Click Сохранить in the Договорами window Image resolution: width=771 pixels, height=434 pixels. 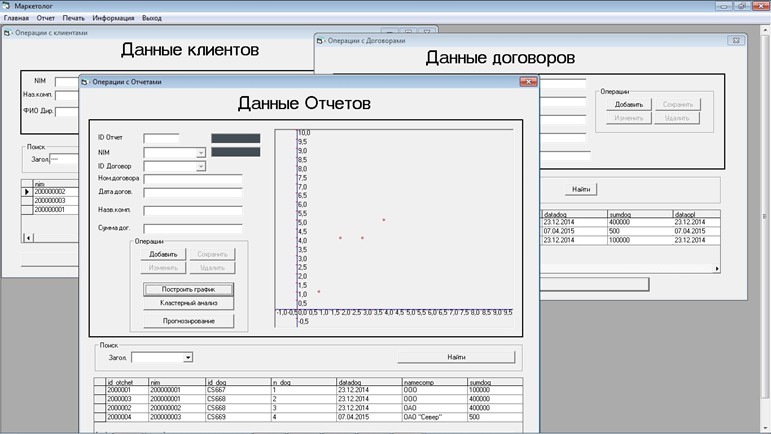tap(678, 104)
